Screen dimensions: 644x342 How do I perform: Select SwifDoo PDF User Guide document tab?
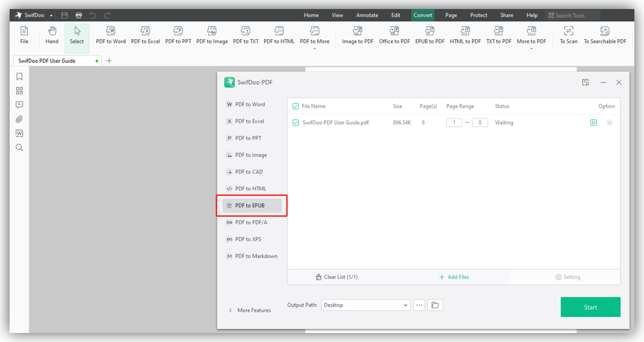pos(58,60)
